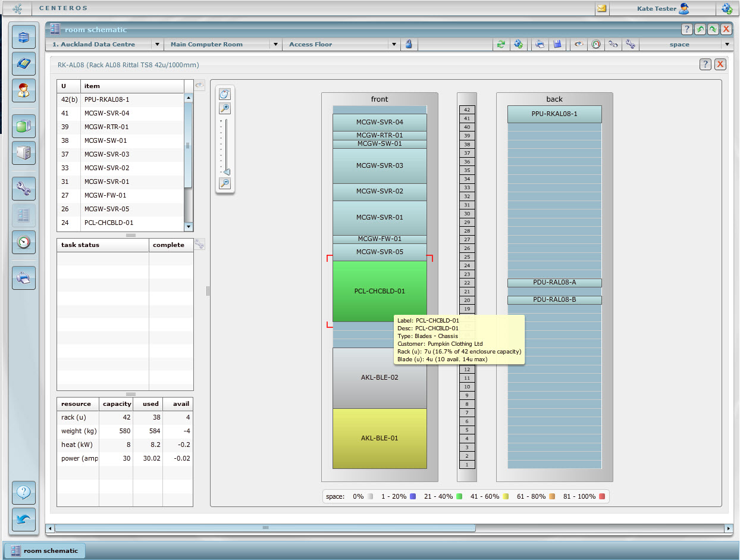Select the room schematic taskbar tab
Screen dimensions: 740x560
45,550
